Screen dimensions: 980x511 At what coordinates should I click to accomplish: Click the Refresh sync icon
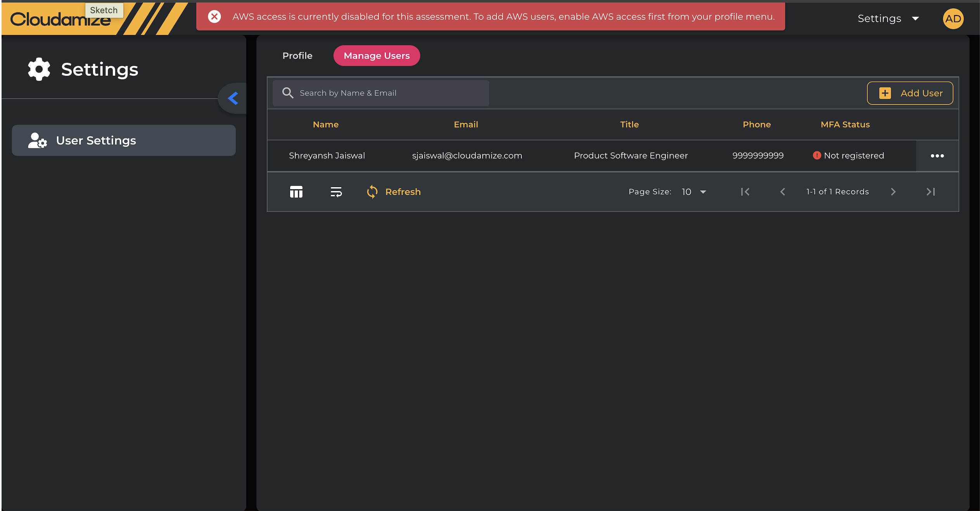372,192
